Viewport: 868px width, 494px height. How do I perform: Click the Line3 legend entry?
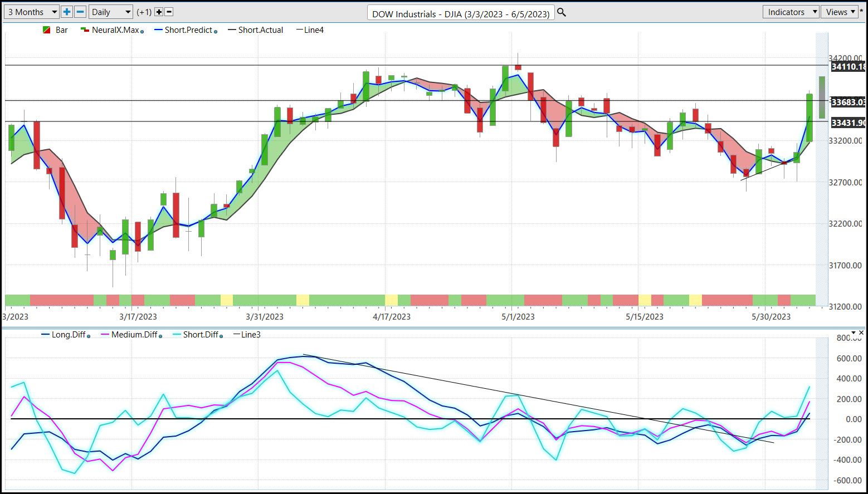(x=247, y=335)
